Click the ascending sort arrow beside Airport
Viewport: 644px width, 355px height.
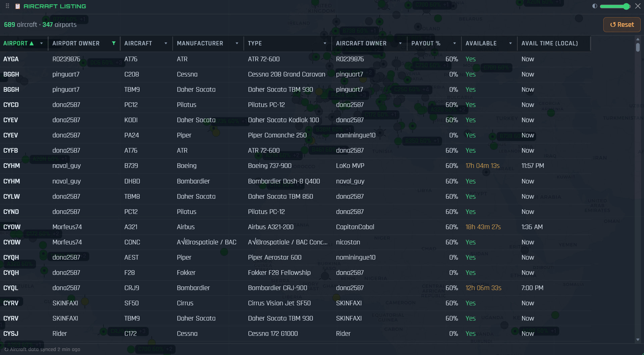point(32,43)
